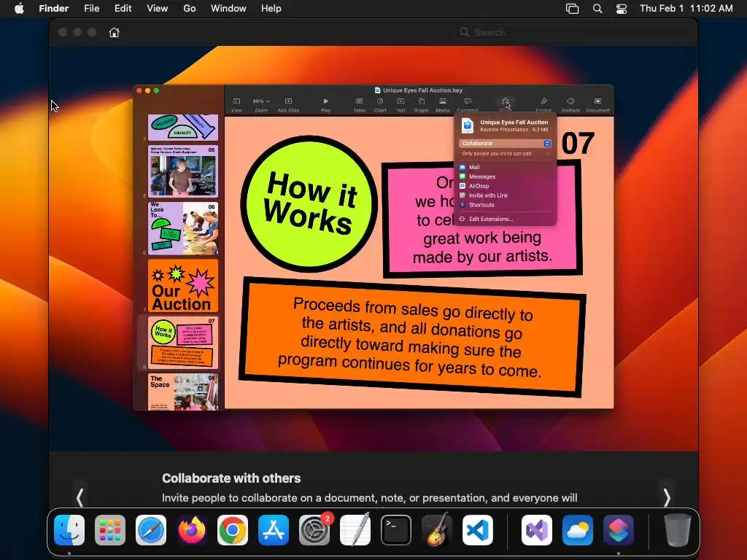
Task: Open the Finder menu in menu bar
Action: coord(54,9)
